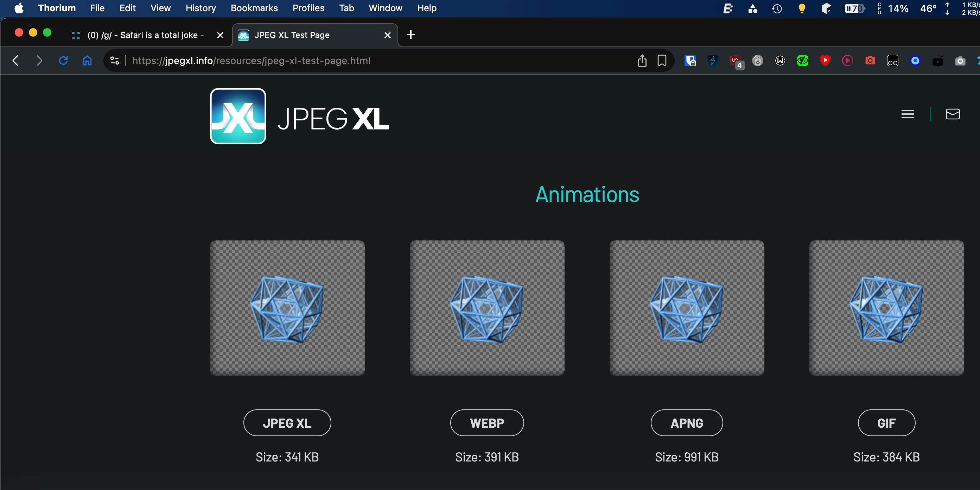Image resolution: width=980 pixels, height=490 pixels.
Task: Open the Apple menu
Action: click(x=19, y=8)
